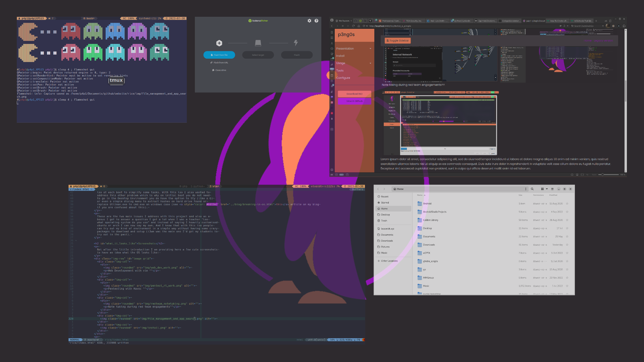
Task: Open Vivaldi bookmarks panel icon
Action: coord(332,33)
